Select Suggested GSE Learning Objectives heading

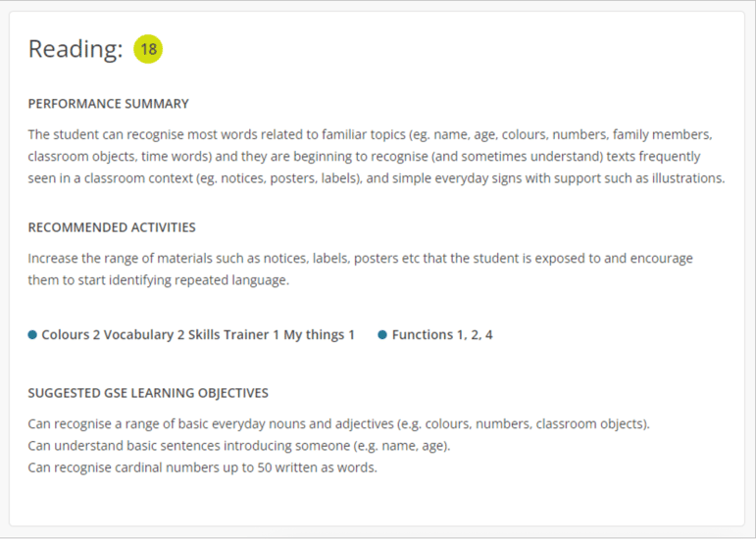point(148,393)
